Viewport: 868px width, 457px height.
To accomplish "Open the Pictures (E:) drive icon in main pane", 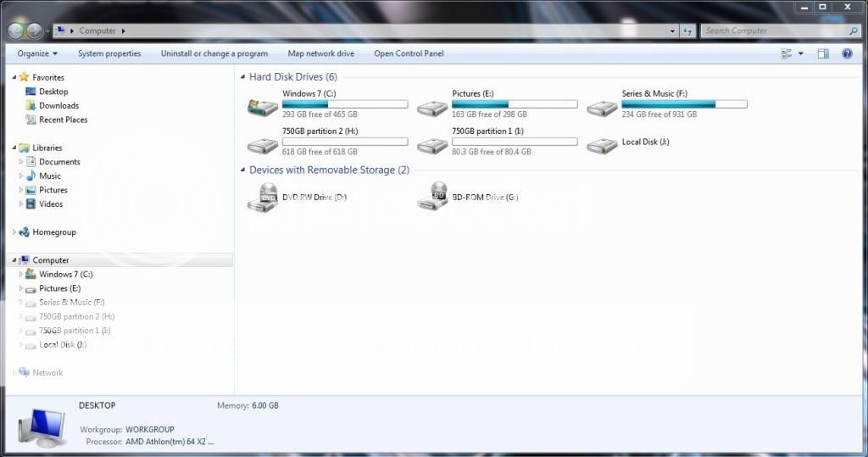I will [x=432, y=108].
